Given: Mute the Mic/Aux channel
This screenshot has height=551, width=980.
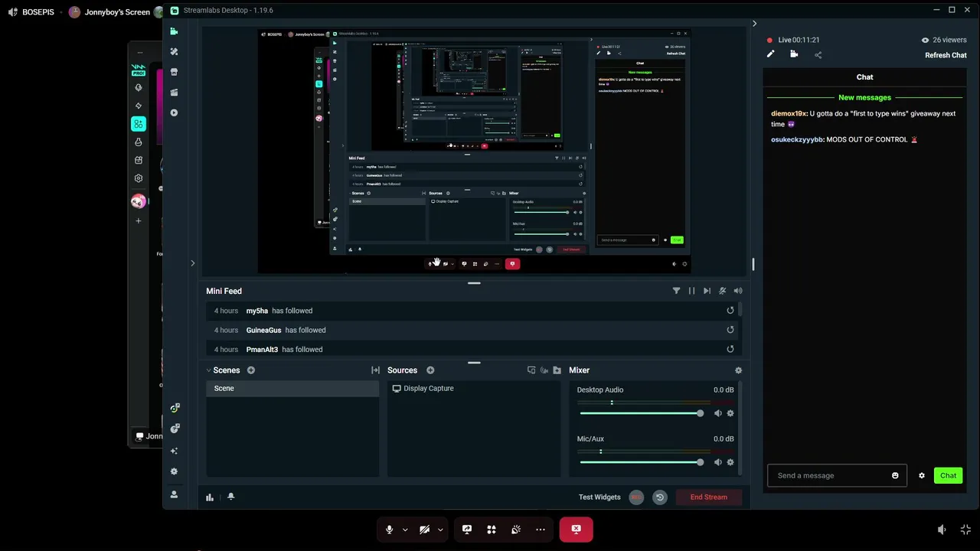Looking at the screenshot, I should tap(717, 462).
